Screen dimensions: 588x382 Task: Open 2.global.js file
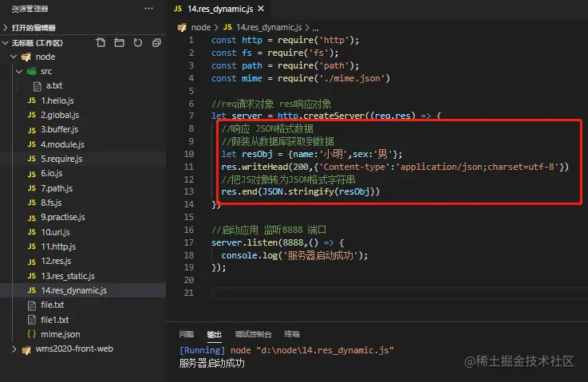(60, 115)
